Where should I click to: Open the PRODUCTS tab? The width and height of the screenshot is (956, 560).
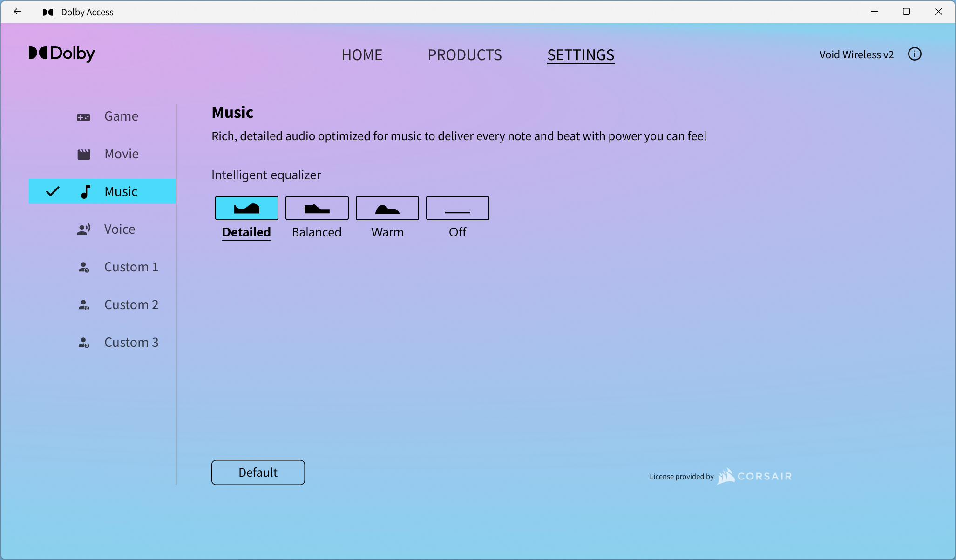coord(465,55)
